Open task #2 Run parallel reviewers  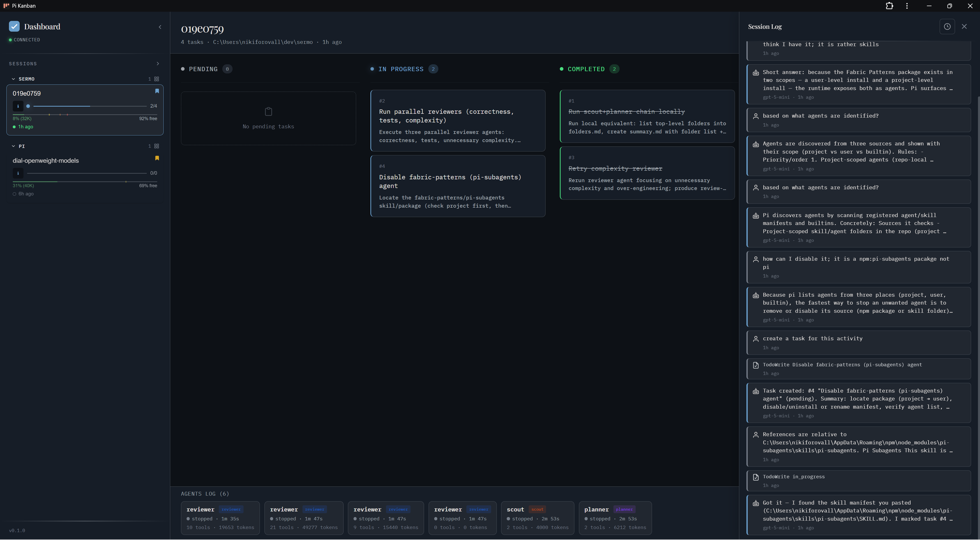(458, 120)
